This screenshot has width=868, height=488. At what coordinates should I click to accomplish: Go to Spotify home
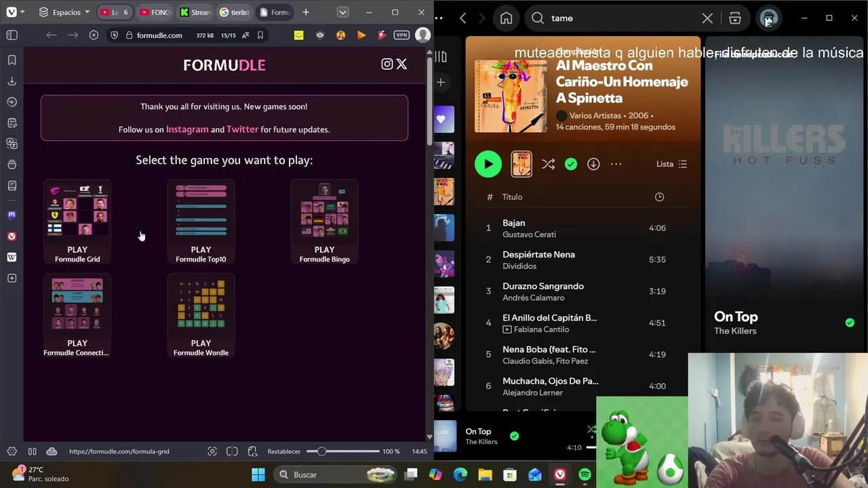pos(506,18)
